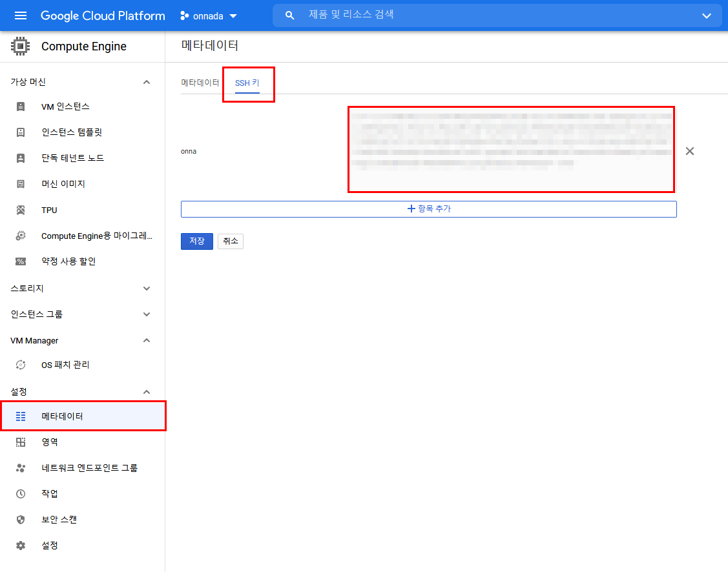
Task: Click the 보안 스캔 shield icon
Action: point(21,520)
